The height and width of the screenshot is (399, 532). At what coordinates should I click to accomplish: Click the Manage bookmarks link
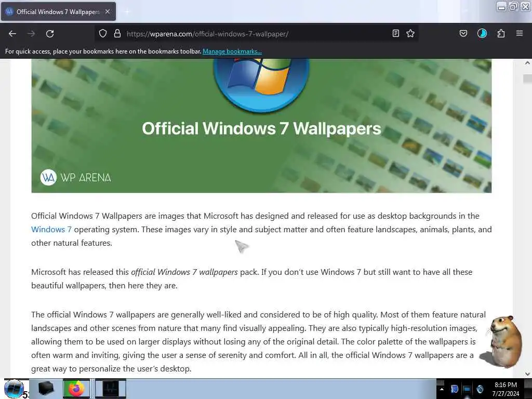click(x=232, y=51)
